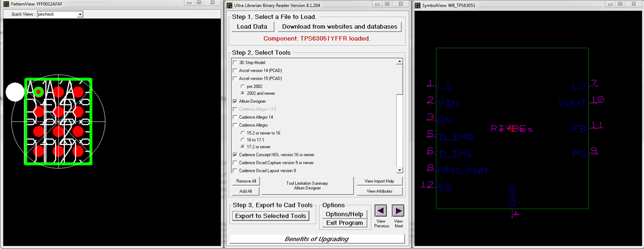Click Export to Selected Tools
The height and width of the screenshot is (249, 644).
(271, 216)
